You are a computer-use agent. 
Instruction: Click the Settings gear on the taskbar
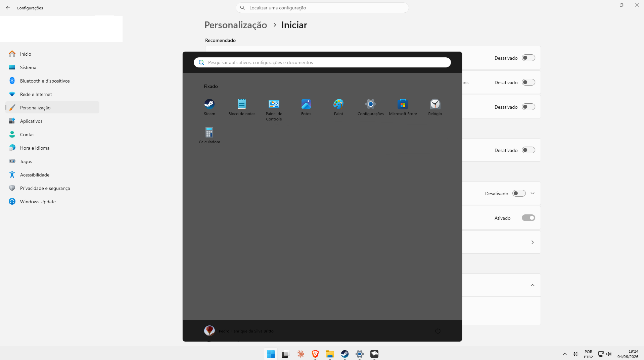click(360, 354)
